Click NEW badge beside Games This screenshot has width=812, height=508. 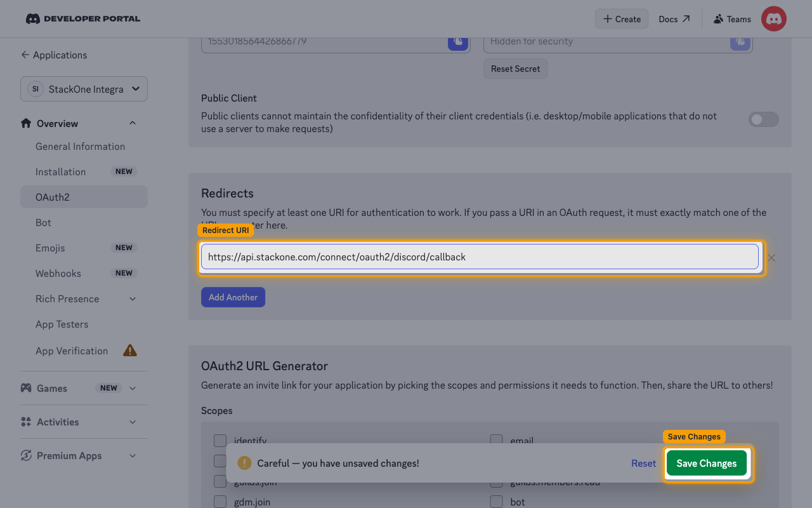coord(108,388)
